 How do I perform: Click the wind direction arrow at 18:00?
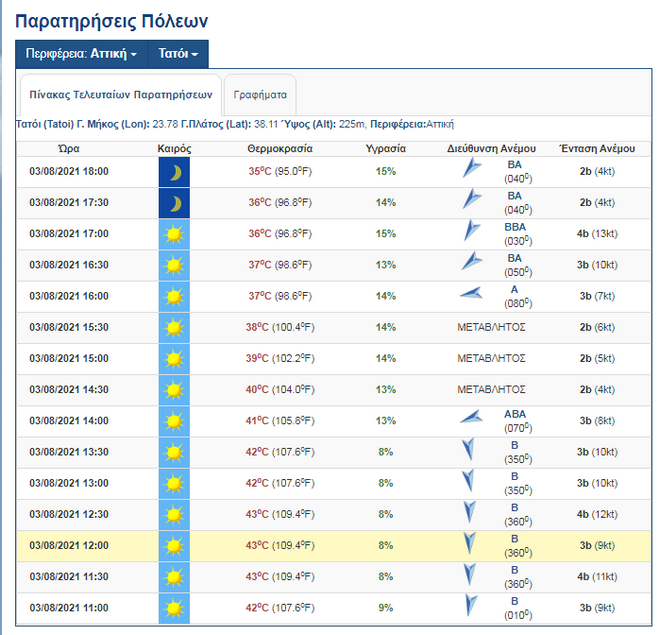click(471, 170)
